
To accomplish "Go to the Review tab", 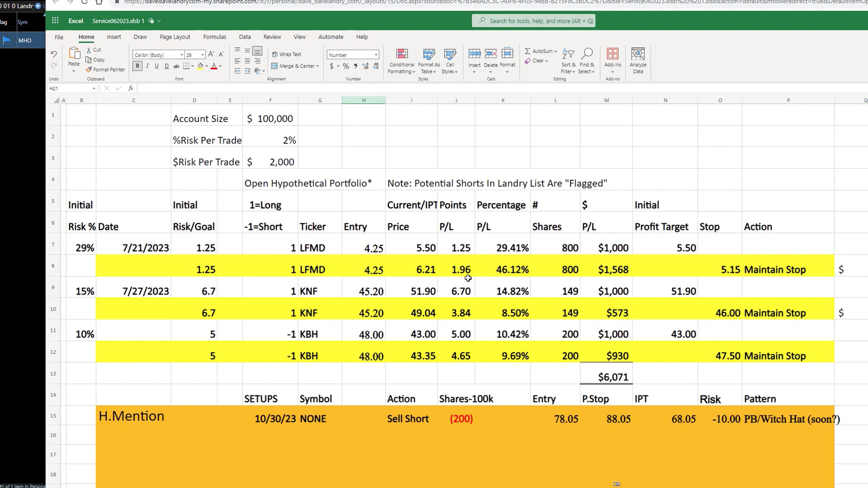I will tap(272, 37).
